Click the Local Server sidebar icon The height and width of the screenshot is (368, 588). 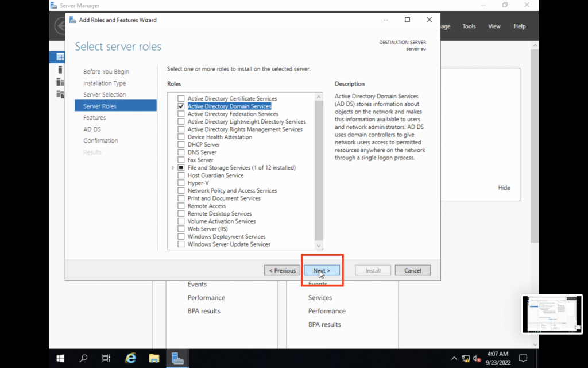pos(60,70)
